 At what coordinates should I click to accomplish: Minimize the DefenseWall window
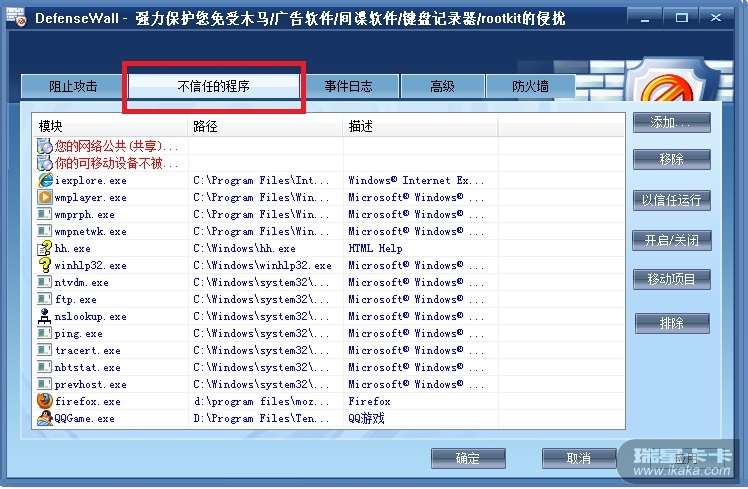tap(645, 18)
